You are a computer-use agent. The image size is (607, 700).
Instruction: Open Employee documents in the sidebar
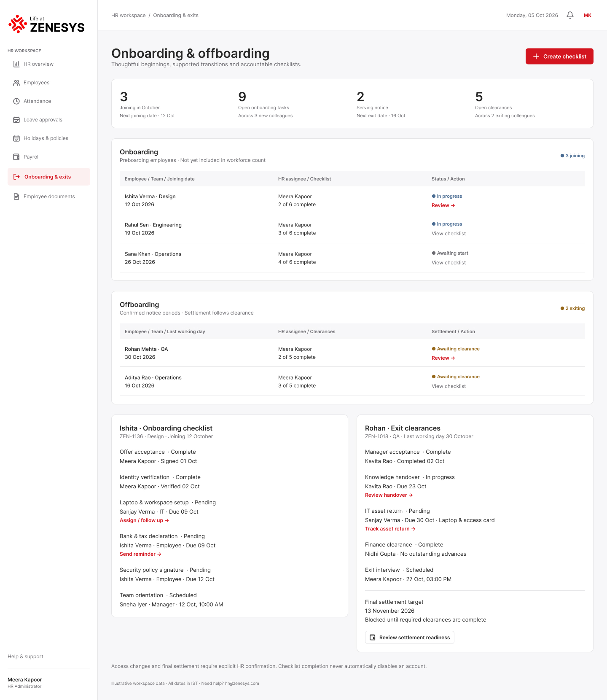[x=49, y=197]
